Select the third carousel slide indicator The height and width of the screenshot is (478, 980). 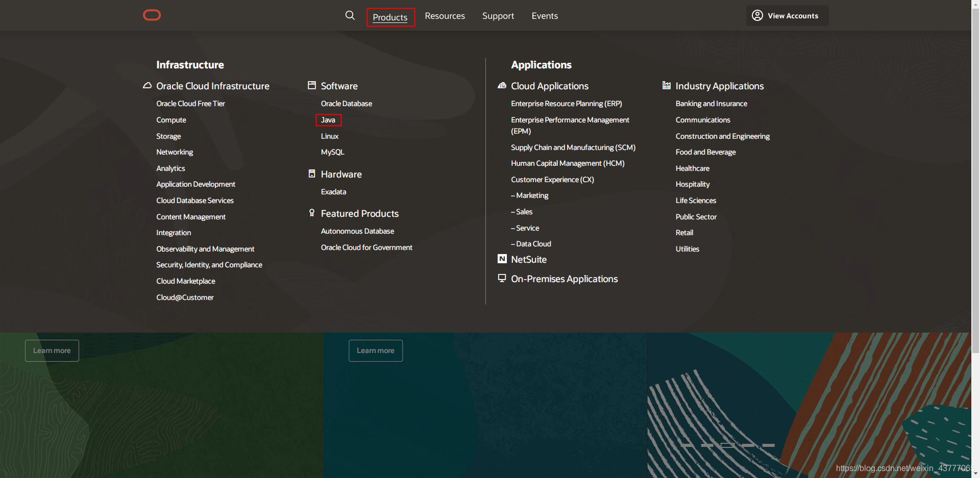[728, 445]
